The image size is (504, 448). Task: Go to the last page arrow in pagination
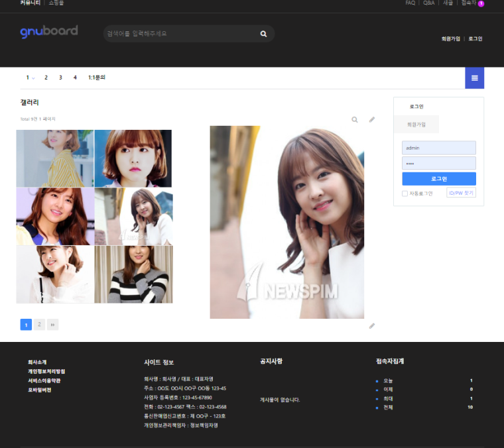coord(53,324)
